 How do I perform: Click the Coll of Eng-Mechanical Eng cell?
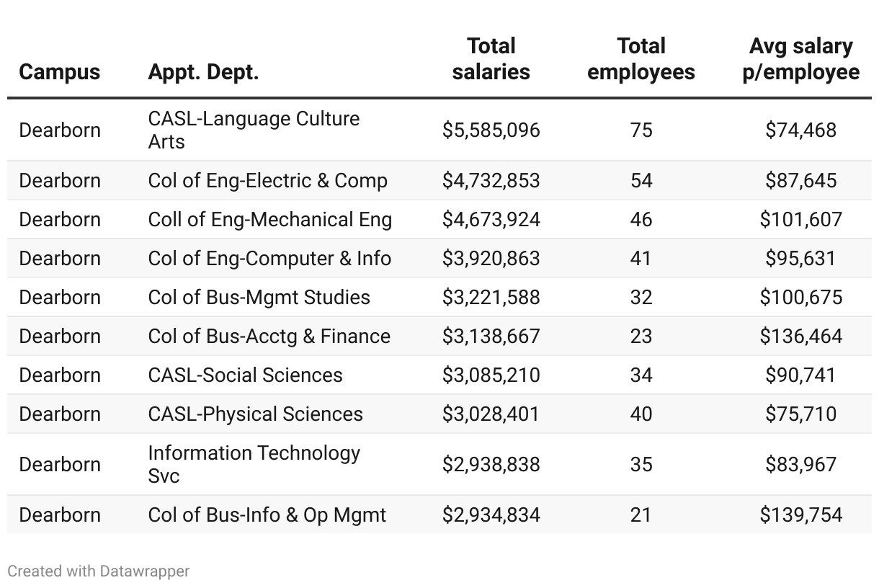click(x=269, y=219)
